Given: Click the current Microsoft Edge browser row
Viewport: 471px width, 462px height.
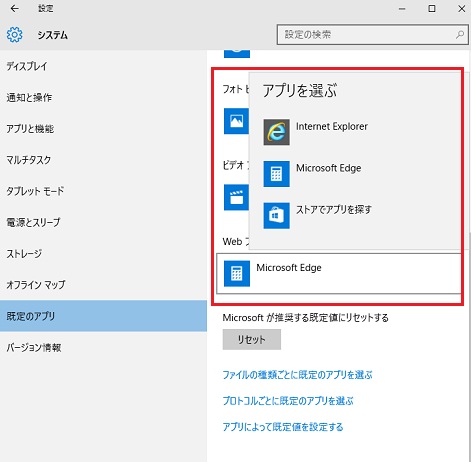Looking at the screenshot, I should click(x=339, y=273).
